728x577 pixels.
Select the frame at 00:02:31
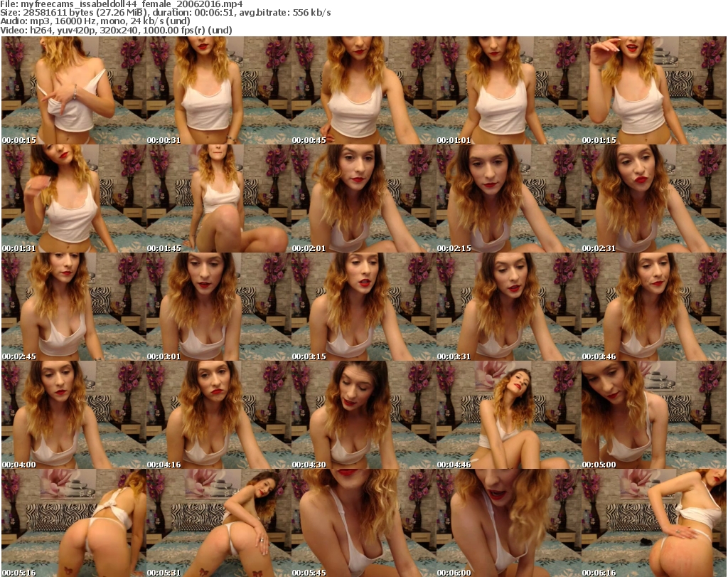[653, 198]
